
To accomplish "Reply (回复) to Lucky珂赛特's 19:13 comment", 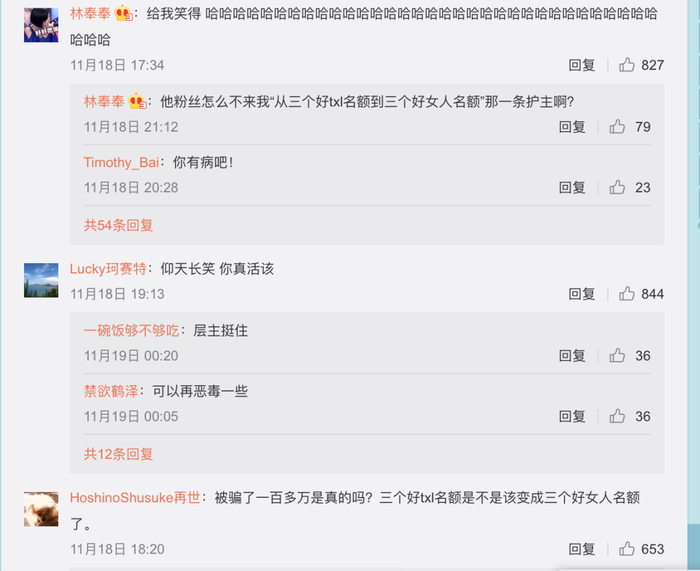I will [x=582, y=294].
